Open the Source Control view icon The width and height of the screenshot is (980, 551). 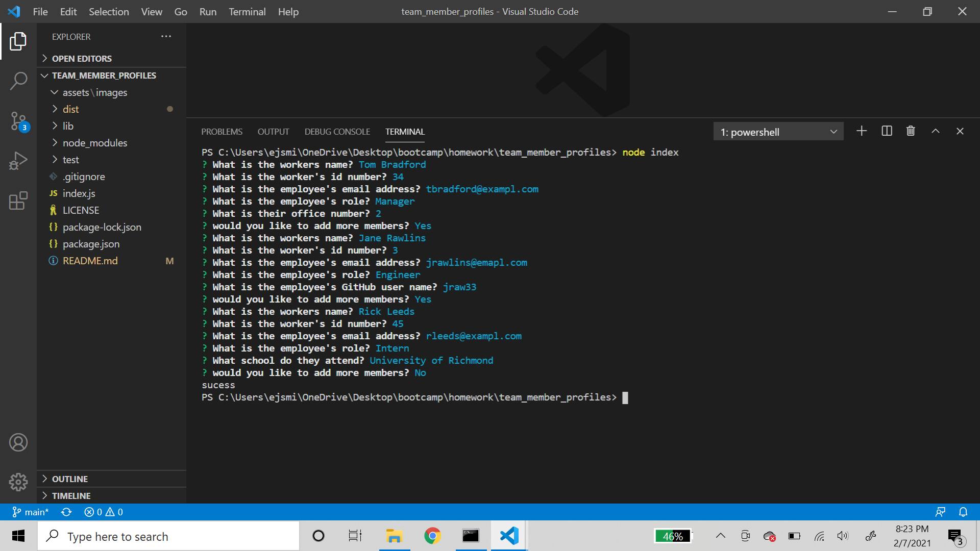tap(18, 121)
